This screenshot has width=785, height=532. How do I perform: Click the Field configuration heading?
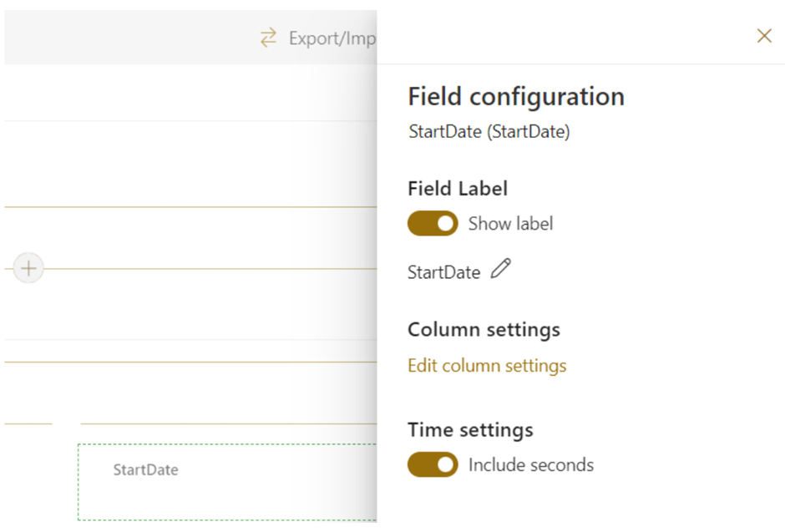coord(515,97)
